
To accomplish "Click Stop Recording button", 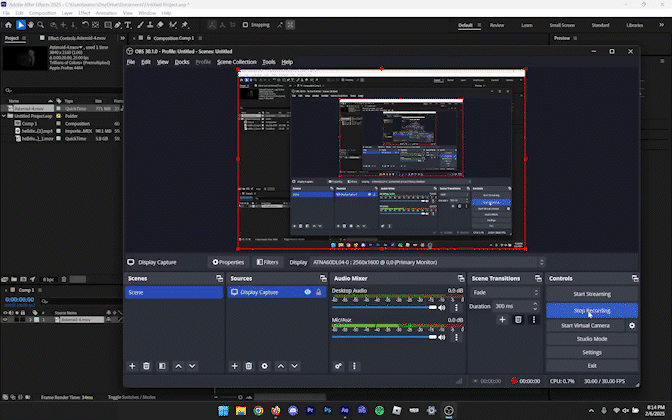I will pyautogui.click(x=592, y=311).
